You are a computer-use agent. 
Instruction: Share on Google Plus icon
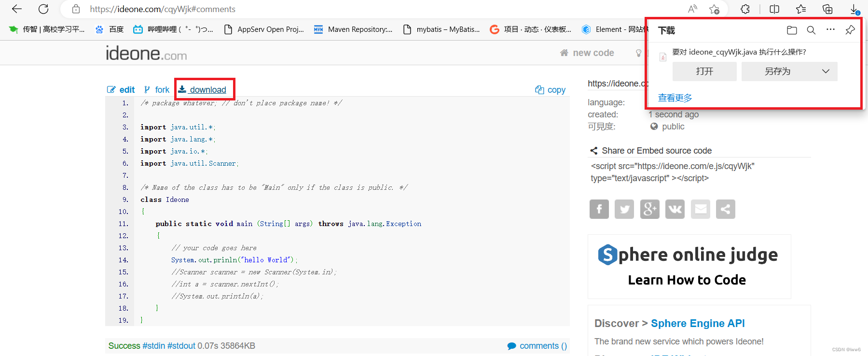point(650,209)
